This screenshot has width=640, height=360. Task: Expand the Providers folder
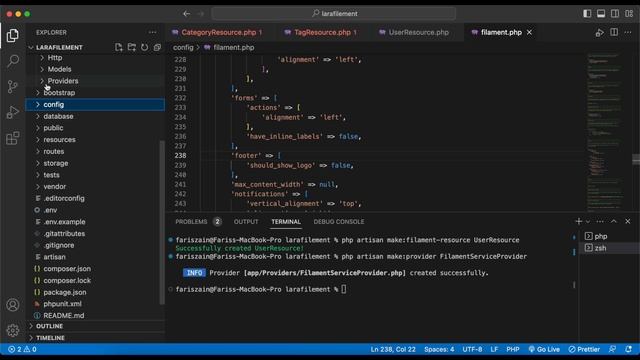pos(95,81)
